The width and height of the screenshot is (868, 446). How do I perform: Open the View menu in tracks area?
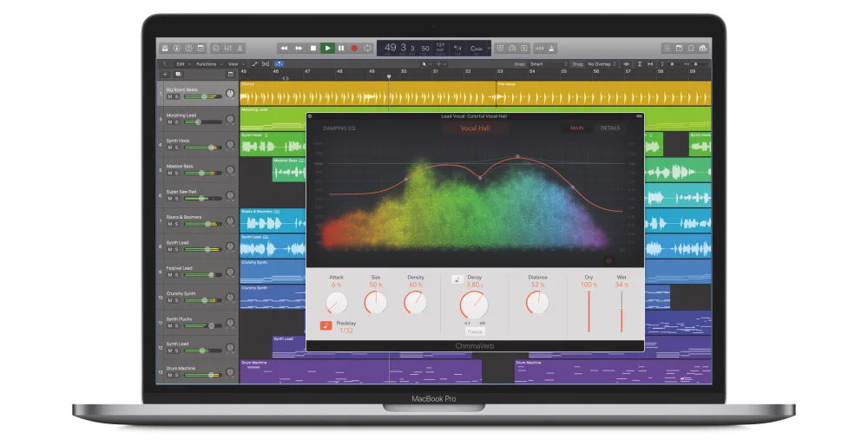coord(234,64)
